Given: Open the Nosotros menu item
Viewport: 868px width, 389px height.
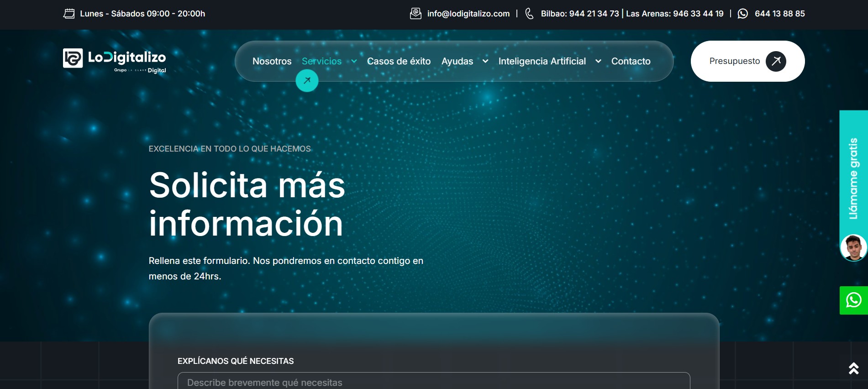Looking at the screenshot, I should click(272, 61).
